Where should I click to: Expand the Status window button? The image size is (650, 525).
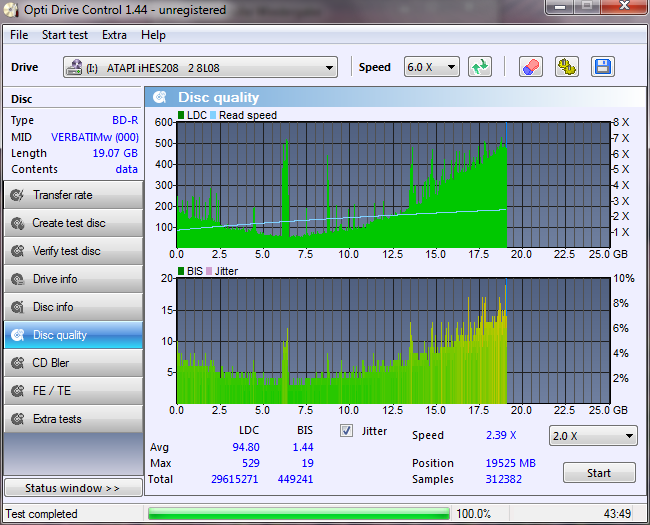73,488
